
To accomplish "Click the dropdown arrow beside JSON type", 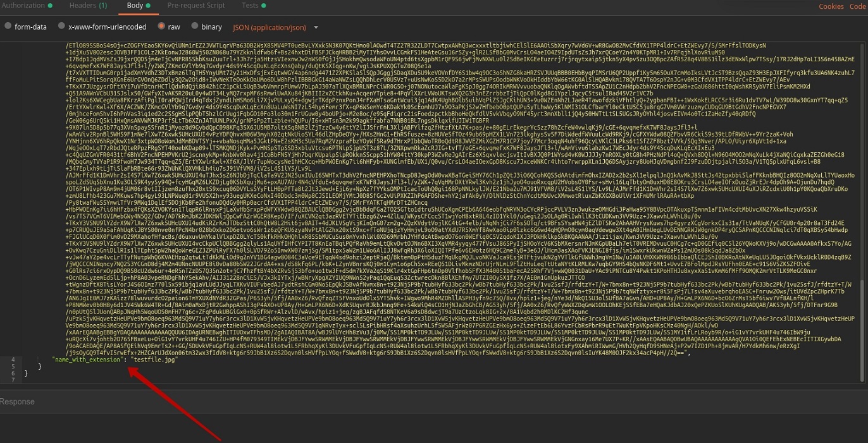I will [315, 28].
